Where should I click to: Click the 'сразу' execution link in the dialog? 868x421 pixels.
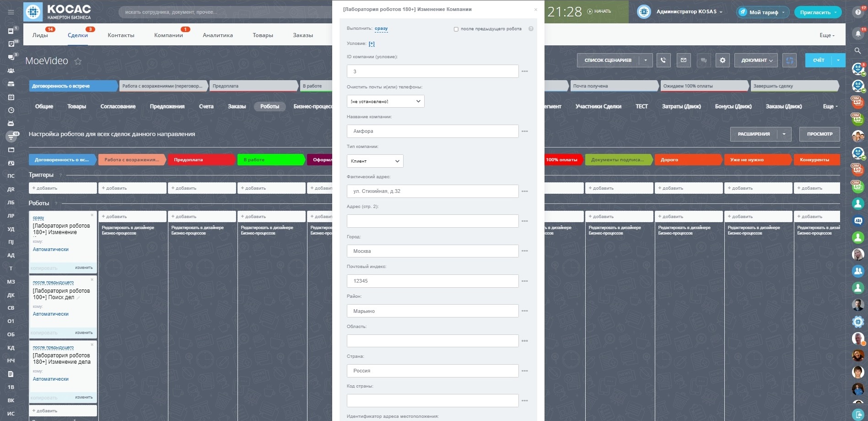click(381, 28)
